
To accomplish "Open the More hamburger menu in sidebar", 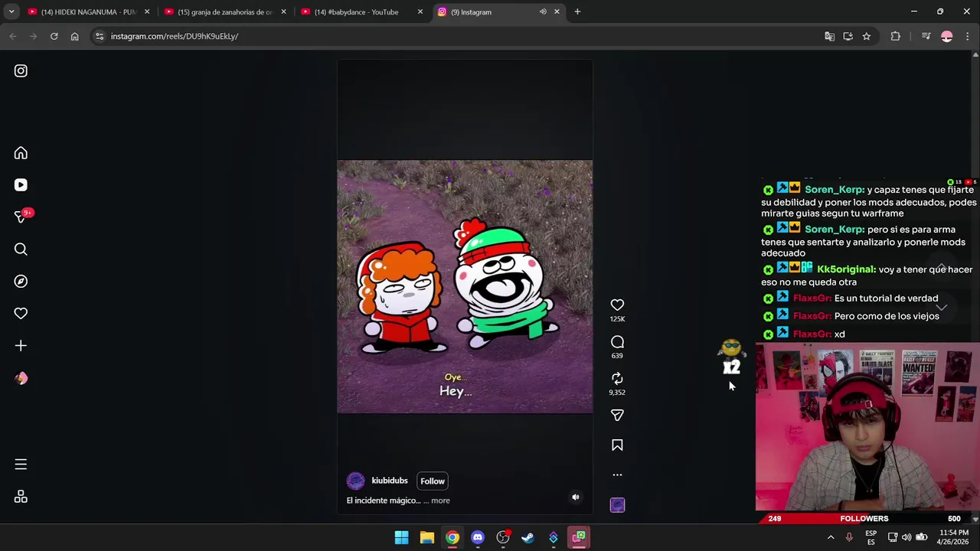I will (21, 465).
